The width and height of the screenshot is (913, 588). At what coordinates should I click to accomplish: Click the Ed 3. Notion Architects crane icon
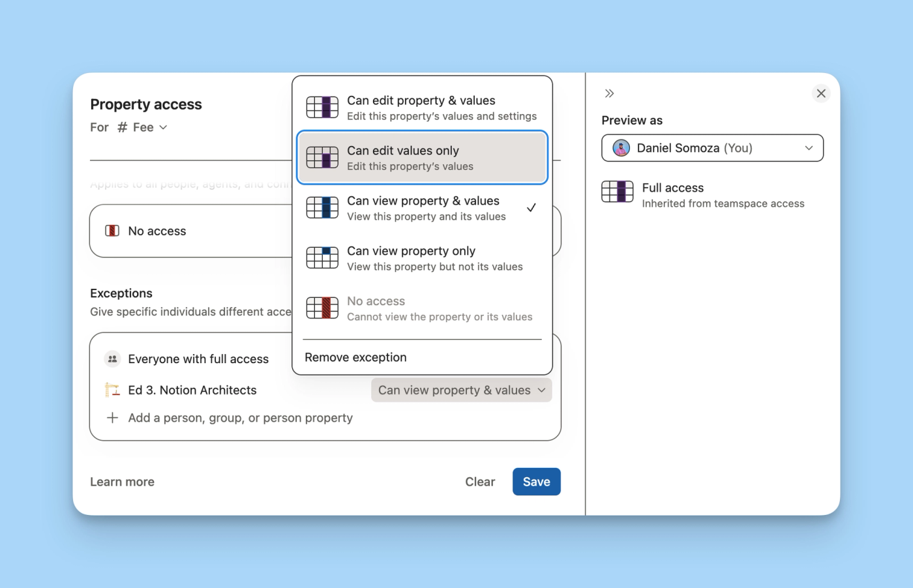(112, 390)
